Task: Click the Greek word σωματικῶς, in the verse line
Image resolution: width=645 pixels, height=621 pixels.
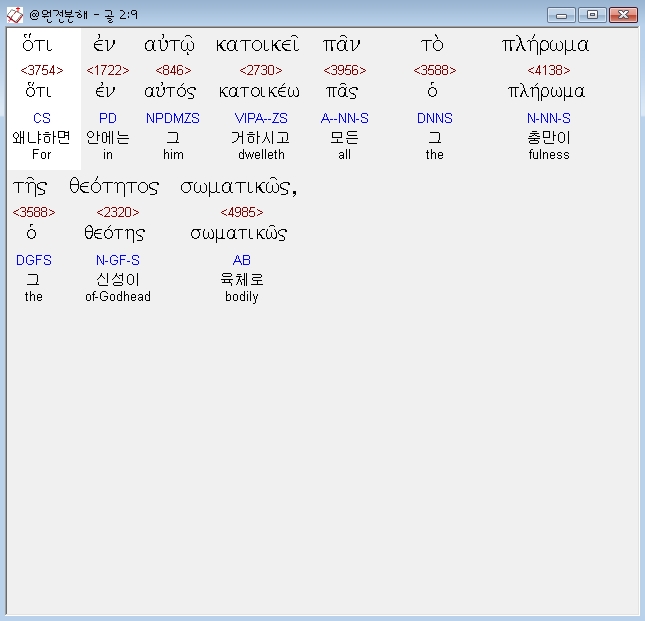Action: [239, 187]
